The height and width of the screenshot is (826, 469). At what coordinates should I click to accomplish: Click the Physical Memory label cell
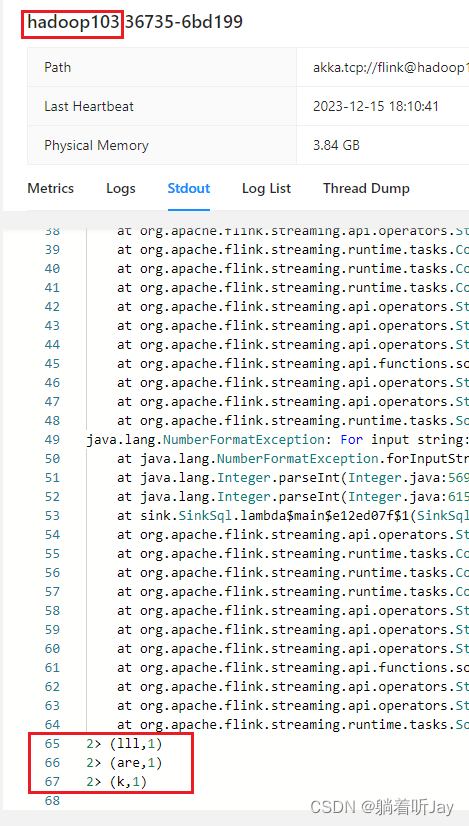(x=162, y=145)
